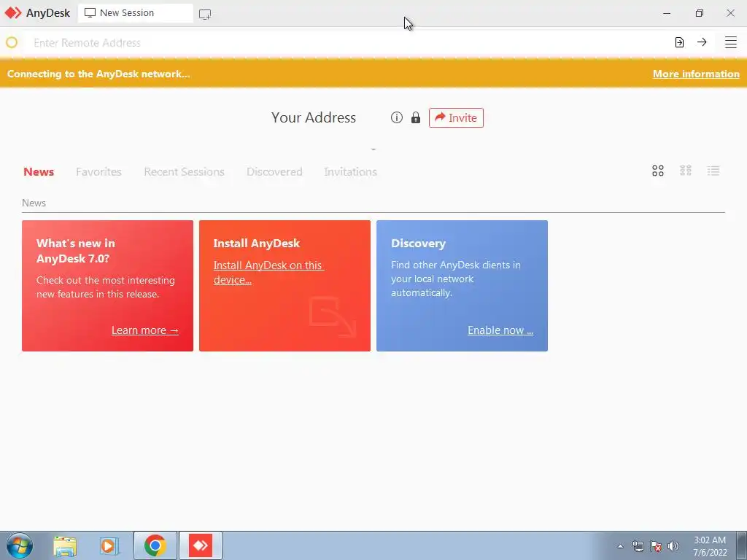
Task: Click the address info icon
Action: point(396,117)
